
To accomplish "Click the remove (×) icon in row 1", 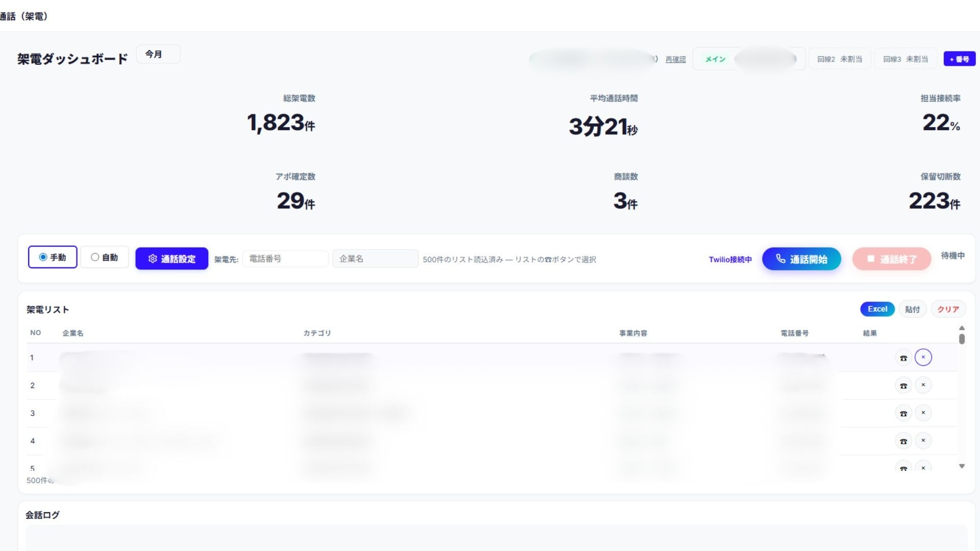I will [923, 357].
